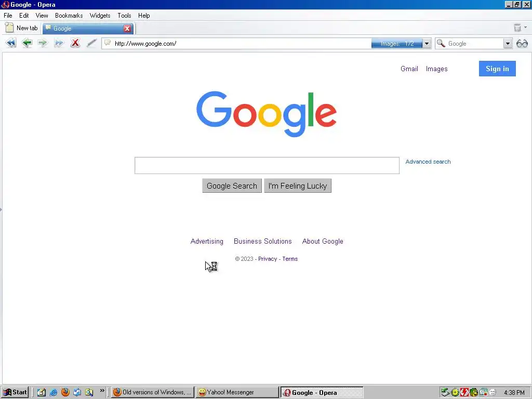The width and height of the screenshot is (532, 399).
Task: Click the Google logo image
Action: pyautogui.click(x=267, y=114)
